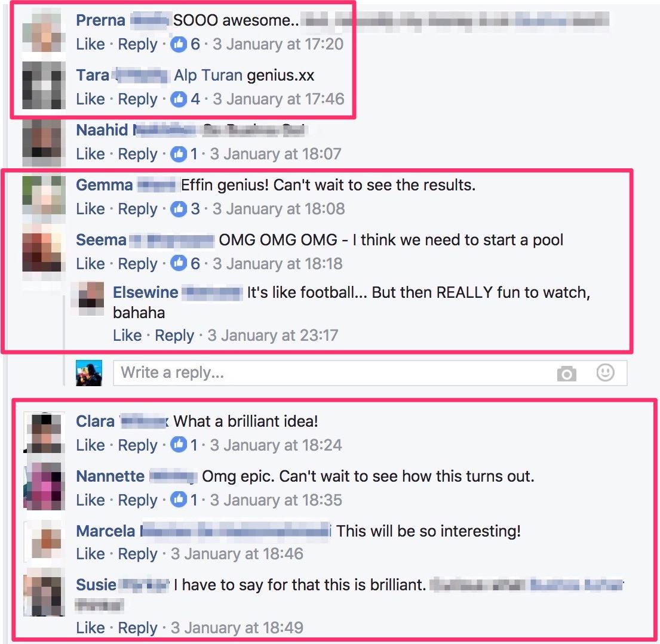Open the Alp Turan tagged profile link
This screenshot has height=644, width=660.
click(208, 75)
